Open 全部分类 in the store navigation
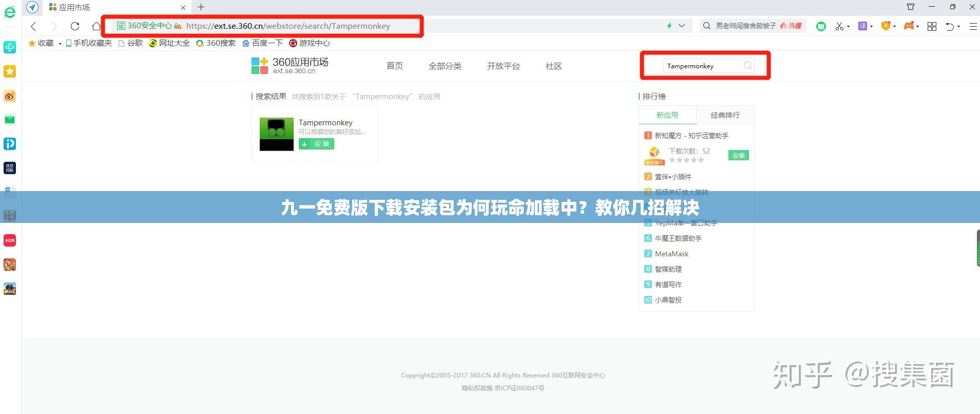The height and width of the screenshot is (414, 980). 445,66
